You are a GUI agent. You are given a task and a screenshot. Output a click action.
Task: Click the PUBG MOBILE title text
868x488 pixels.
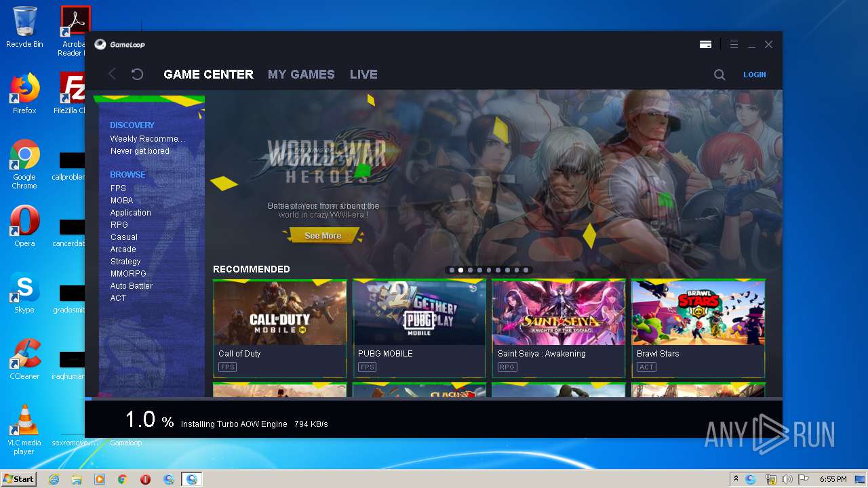(385, 354)
